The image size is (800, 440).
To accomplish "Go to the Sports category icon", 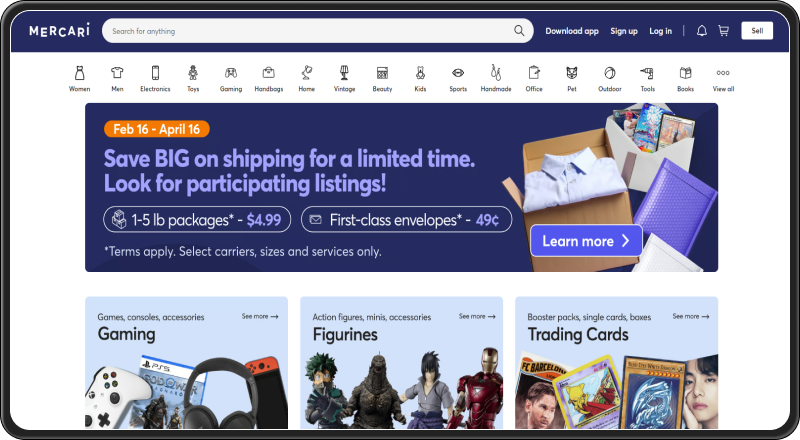I will tap(458, 73).
